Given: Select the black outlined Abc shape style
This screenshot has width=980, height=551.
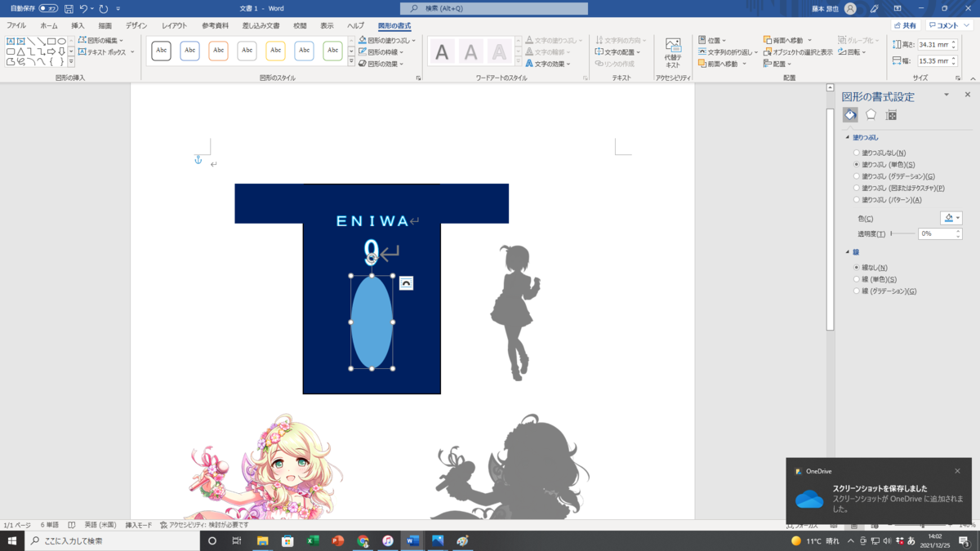Looking at the screenshot, I should coord(162,51).
